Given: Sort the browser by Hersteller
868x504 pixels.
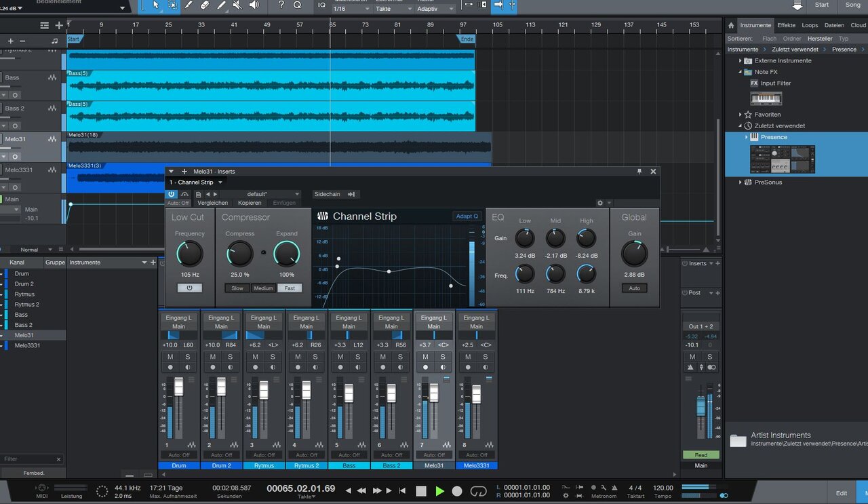Looking at the screenshot, I should click(x=820, y=39).
